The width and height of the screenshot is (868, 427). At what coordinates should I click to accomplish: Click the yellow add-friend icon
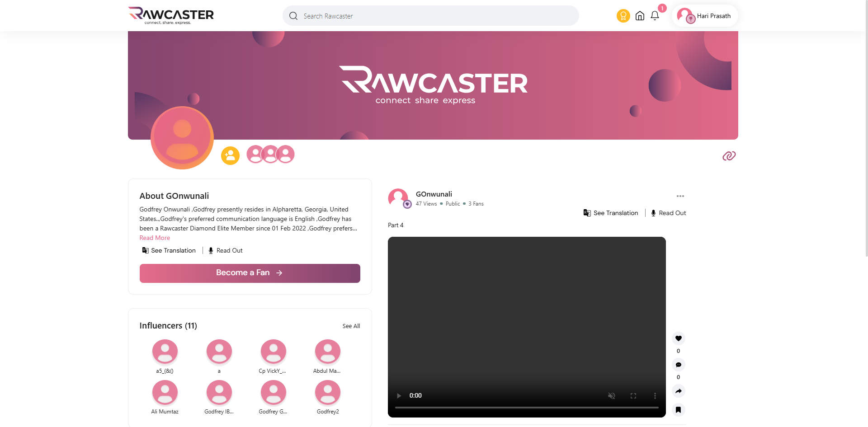coord(230,155)
